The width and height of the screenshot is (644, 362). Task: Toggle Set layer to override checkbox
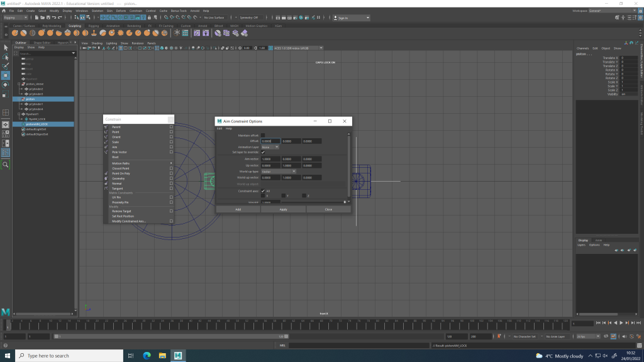[263, 152]
